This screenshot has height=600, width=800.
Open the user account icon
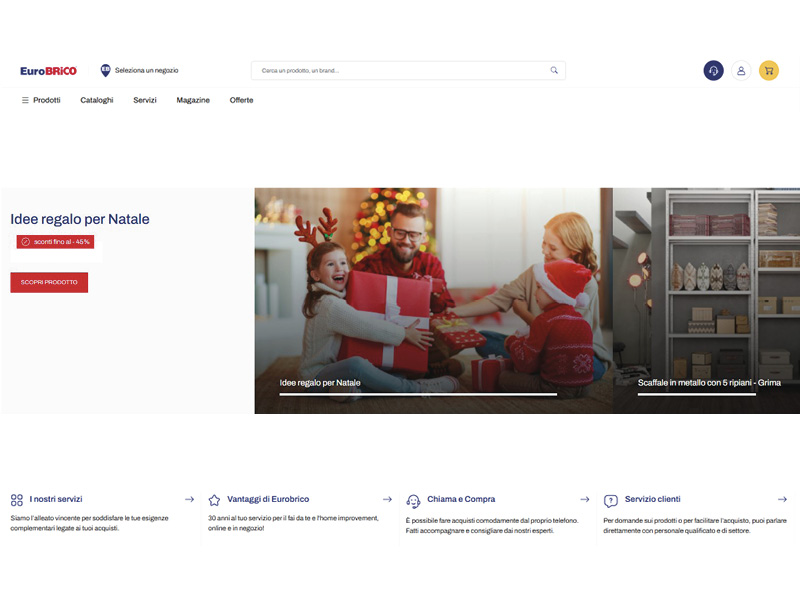pos(741,70)
